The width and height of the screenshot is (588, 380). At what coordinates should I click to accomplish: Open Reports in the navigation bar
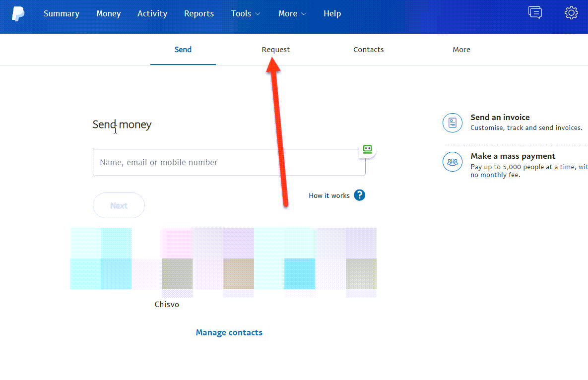(199, 13)
